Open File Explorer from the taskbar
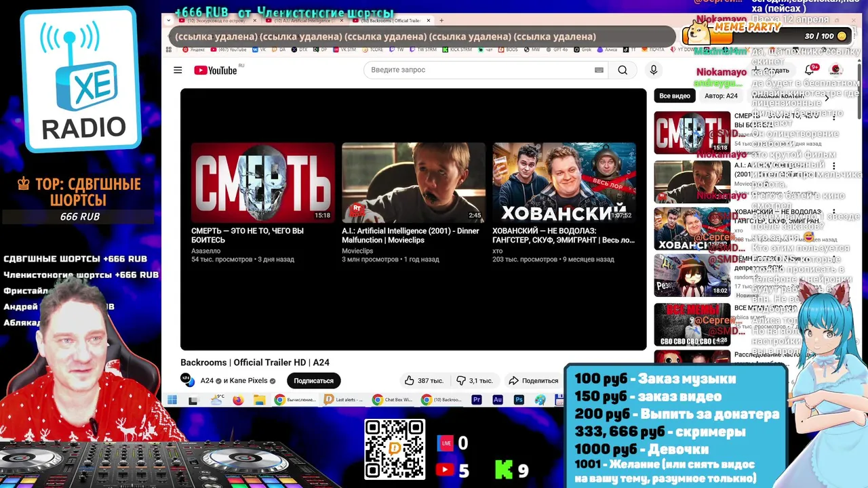Image resolution: width=868 pixels, height=488 pixels. pyautogui.click(x=259, y=400)
